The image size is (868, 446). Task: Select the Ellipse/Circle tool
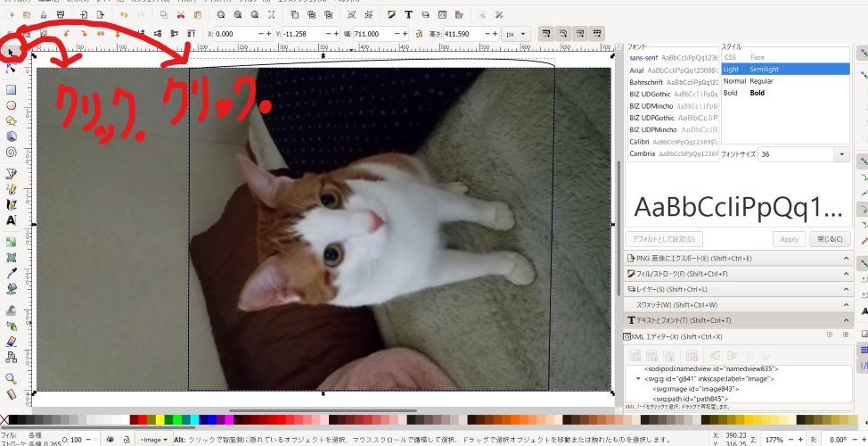pyautogui.click(x=11, y=105)
